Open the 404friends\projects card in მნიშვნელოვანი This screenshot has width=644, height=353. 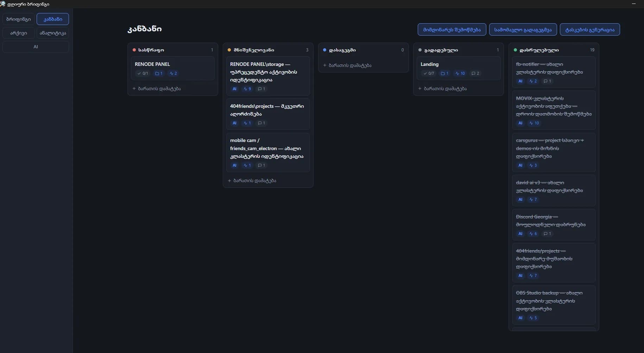[x=268, y=114]
